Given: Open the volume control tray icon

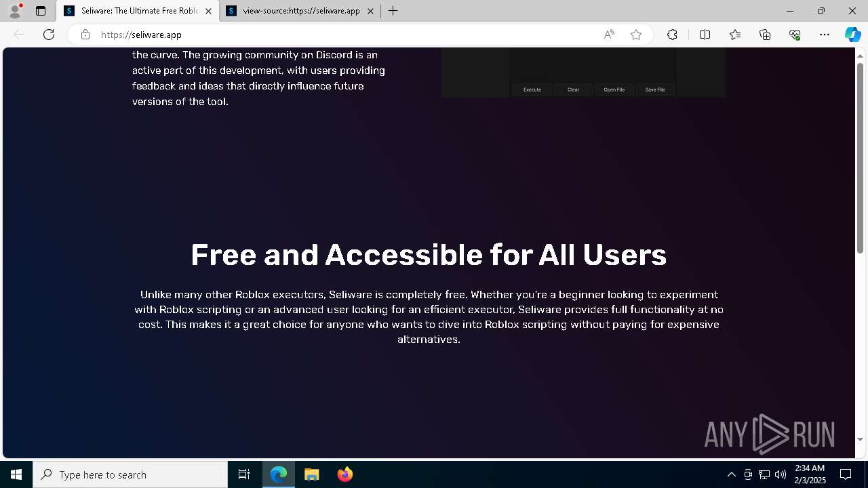Looking at the screenshot, I should (x=781, y=474).
